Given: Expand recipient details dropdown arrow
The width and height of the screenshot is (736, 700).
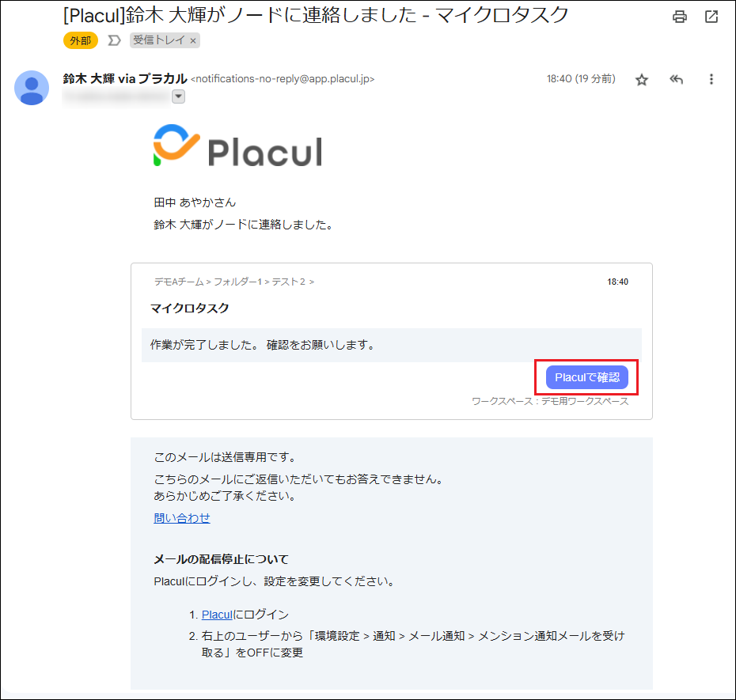Looking at the screenshot, I should pos(178,96).
